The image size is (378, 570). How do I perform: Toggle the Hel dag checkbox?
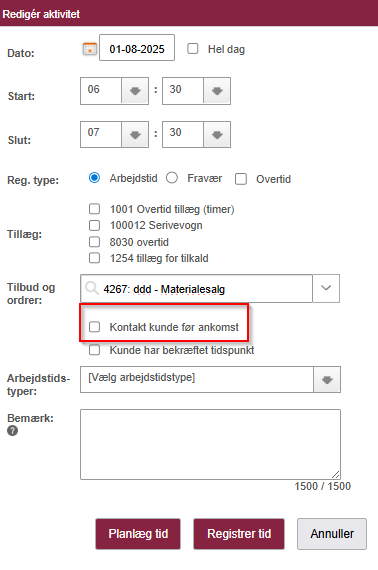tap(193, 49)
